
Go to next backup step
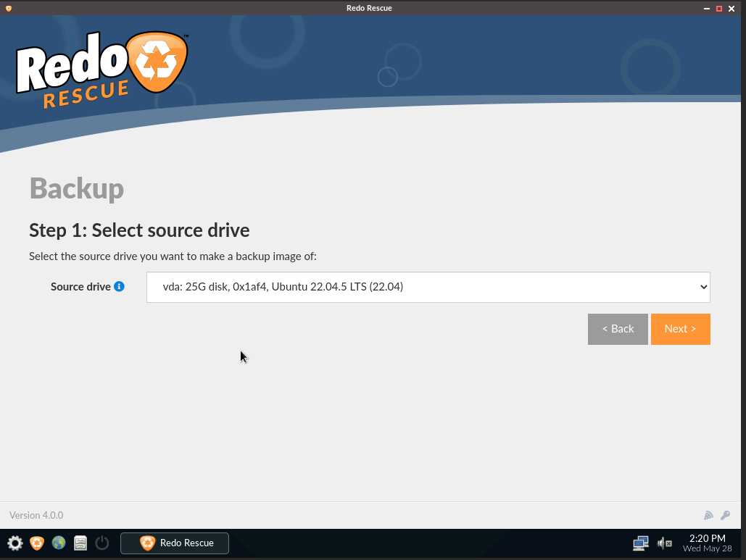click(x=680, y=329)
